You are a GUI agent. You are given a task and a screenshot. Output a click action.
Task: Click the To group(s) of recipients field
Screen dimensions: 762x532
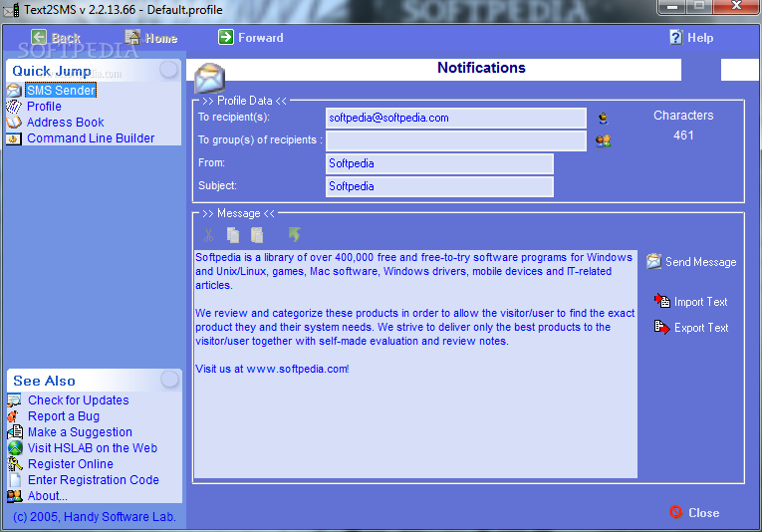(x=456, y=140)
